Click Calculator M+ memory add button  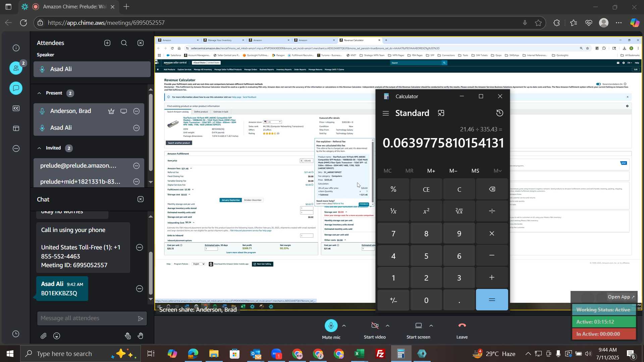click(x=431, y=171)
